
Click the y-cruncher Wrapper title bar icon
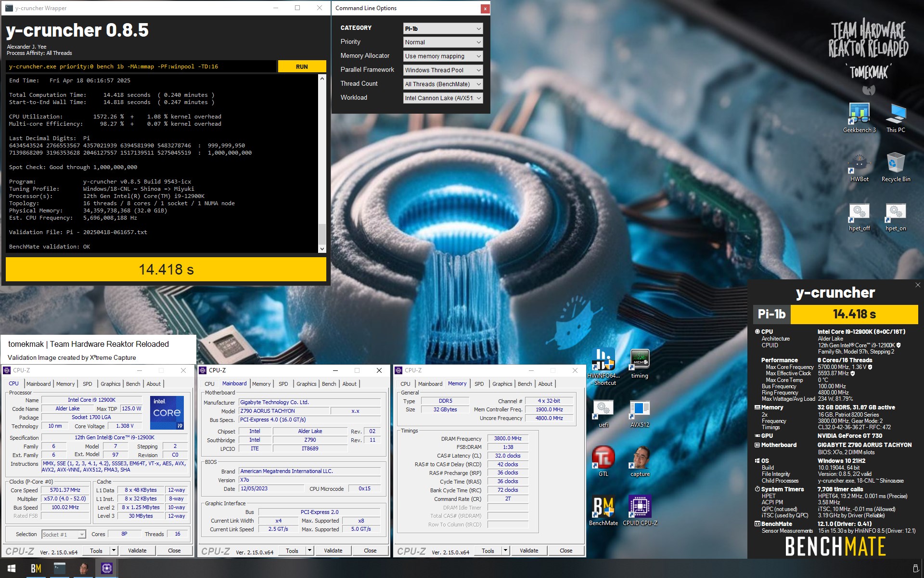(9, 8)
